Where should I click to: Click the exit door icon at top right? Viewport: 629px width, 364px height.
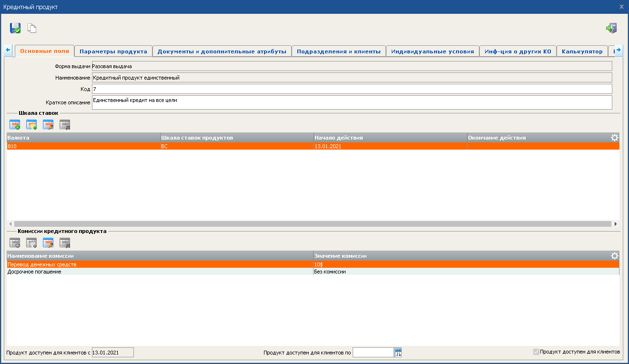(x=611, y=28)
